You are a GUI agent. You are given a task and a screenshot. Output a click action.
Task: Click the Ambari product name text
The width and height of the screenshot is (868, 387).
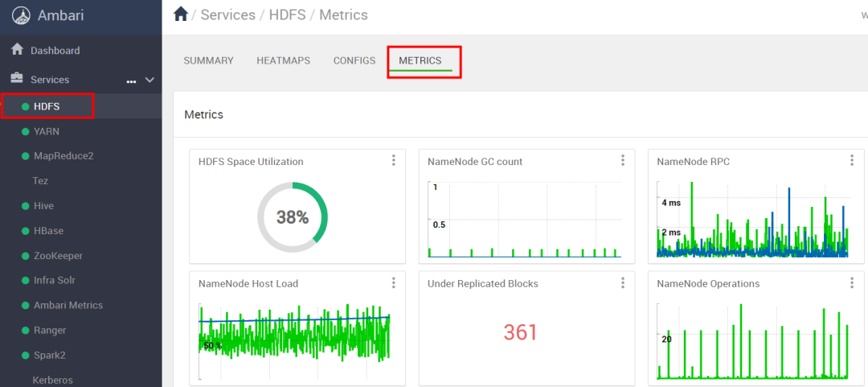(61, 15)
